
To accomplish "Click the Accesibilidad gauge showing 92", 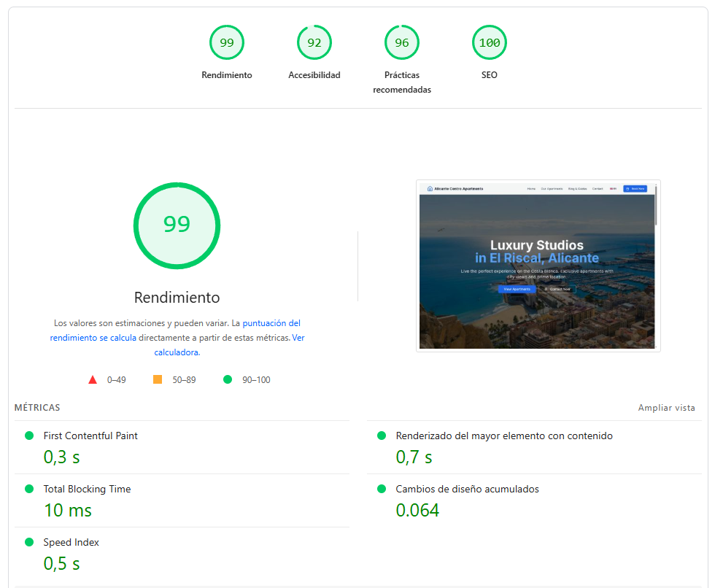I will [314, 42].
